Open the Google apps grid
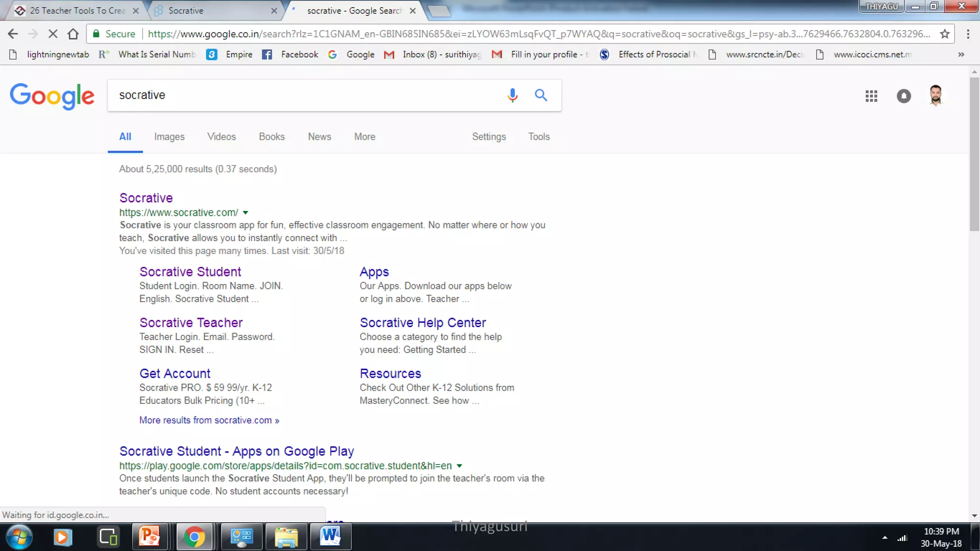Image resolution: width=980 pixels, height=551 pixels. click(x=871, y=96)
